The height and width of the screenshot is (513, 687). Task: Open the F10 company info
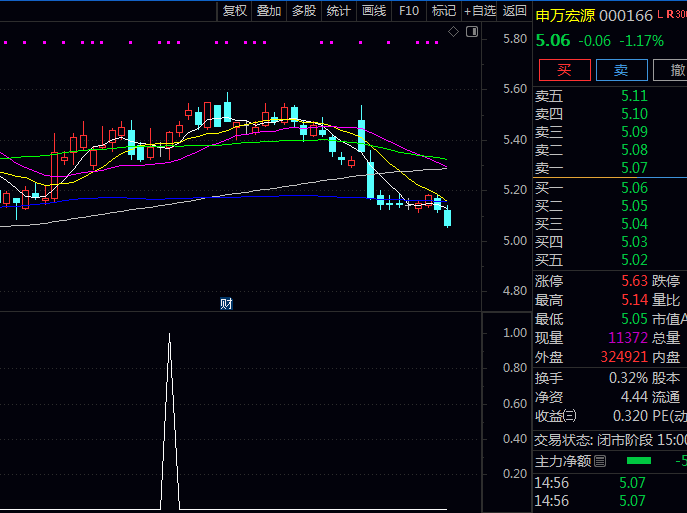pyautogui.click(x=409, y=11)
